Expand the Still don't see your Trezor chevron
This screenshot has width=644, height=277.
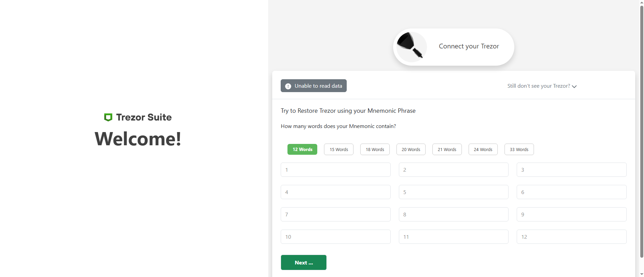(574, 86)
